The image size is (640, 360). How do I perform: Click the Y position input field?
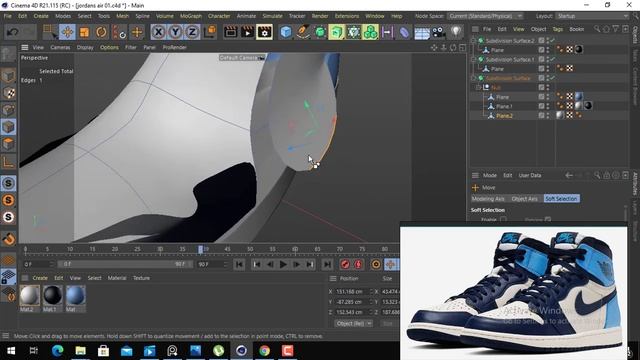pos(352,302)
